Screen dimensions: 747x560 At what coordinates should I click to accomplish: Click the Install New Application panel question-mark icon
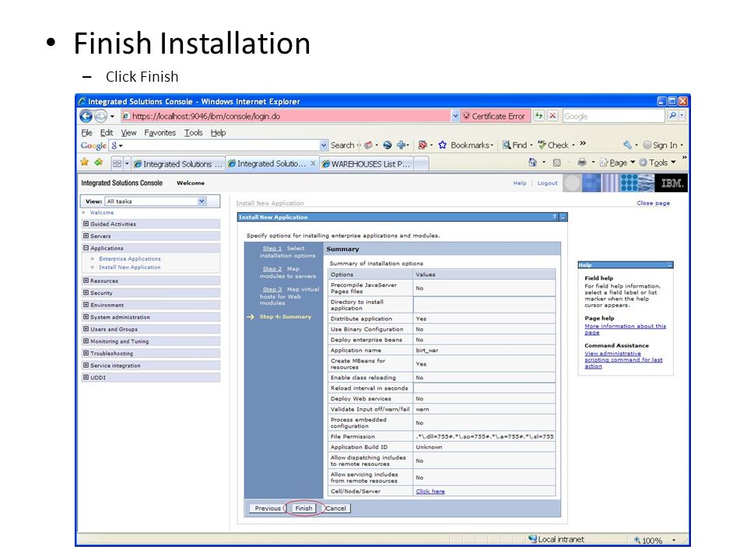(555, 217)
